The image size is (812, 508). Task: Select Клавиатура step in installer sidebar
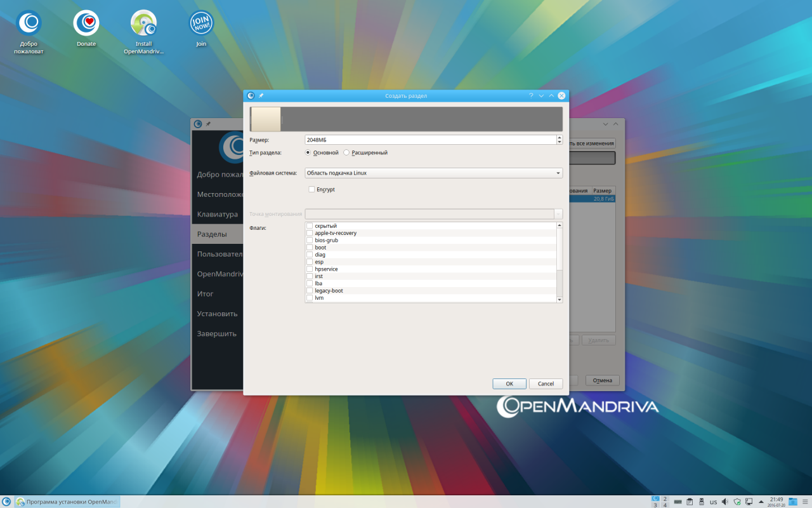(x=218, y=214)
